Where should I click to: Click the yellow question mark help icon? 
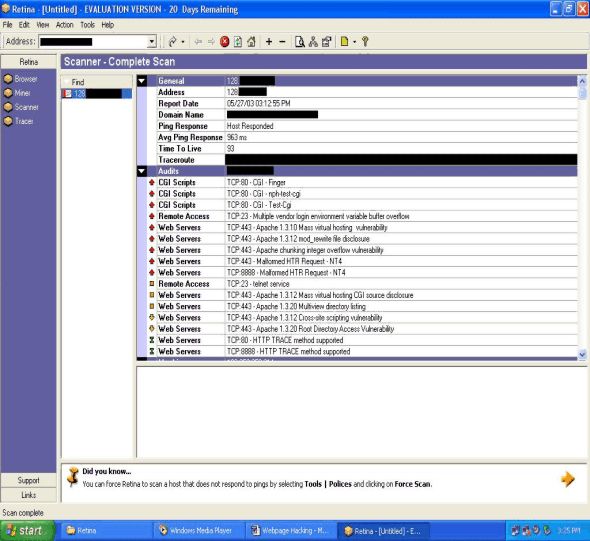tap(365, 42)
